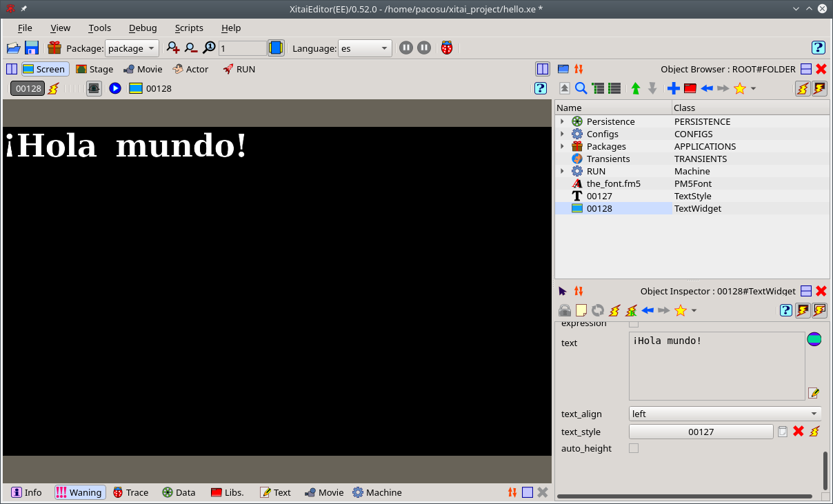Switch to the Trace tab

click(130, 492)
